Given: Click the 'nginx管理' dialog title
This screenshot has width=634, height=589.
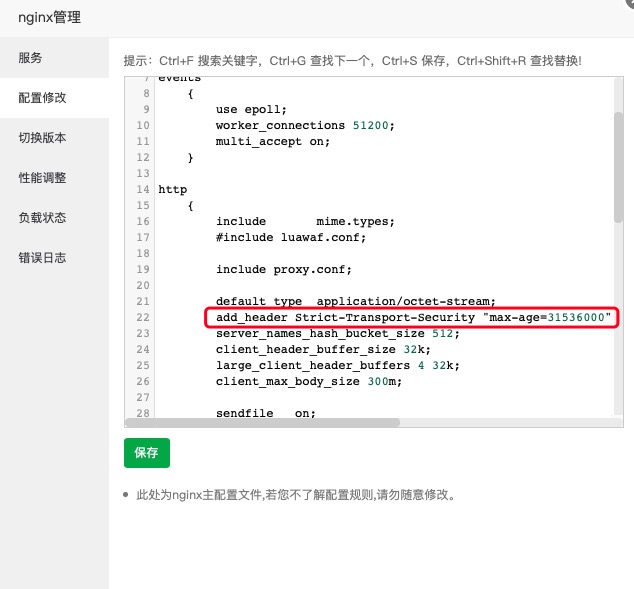Looking at the screenshot, I should pos(50,17).
